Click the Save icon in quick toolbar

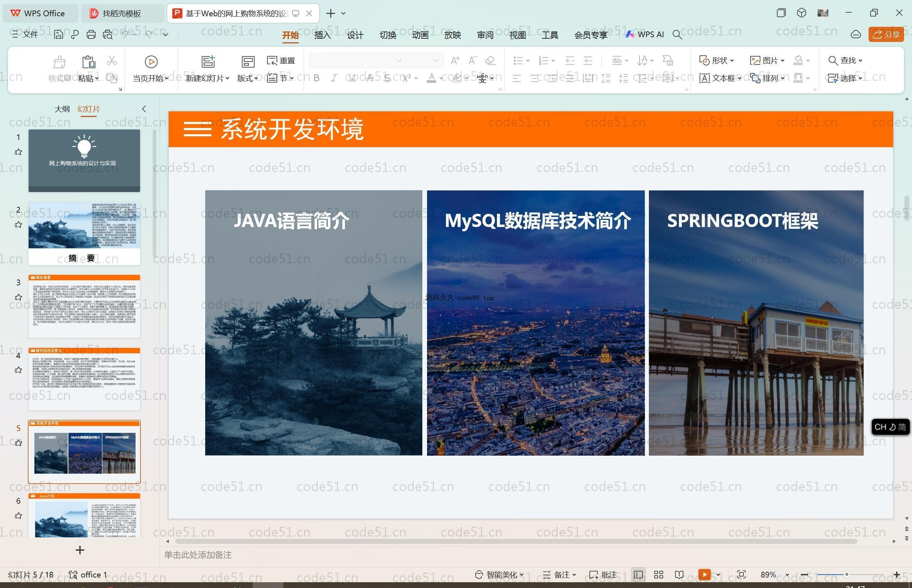(59, 34)
